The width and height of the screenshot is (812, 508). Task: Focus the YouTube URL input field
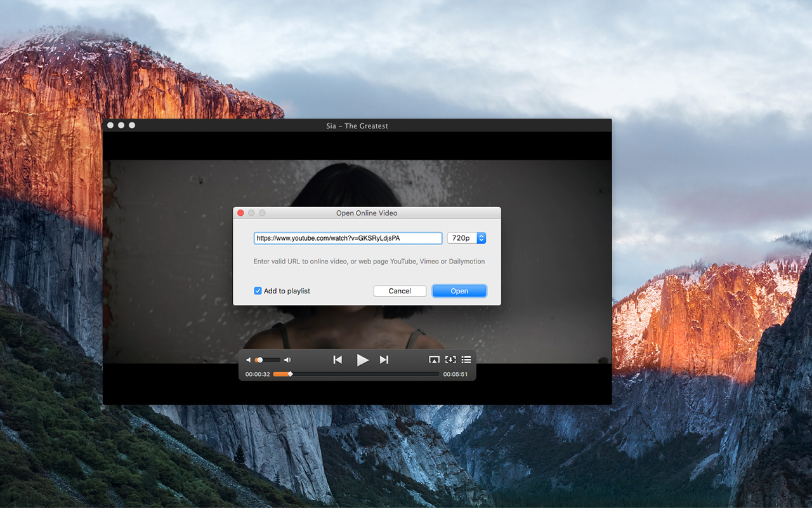click(348, 238)
